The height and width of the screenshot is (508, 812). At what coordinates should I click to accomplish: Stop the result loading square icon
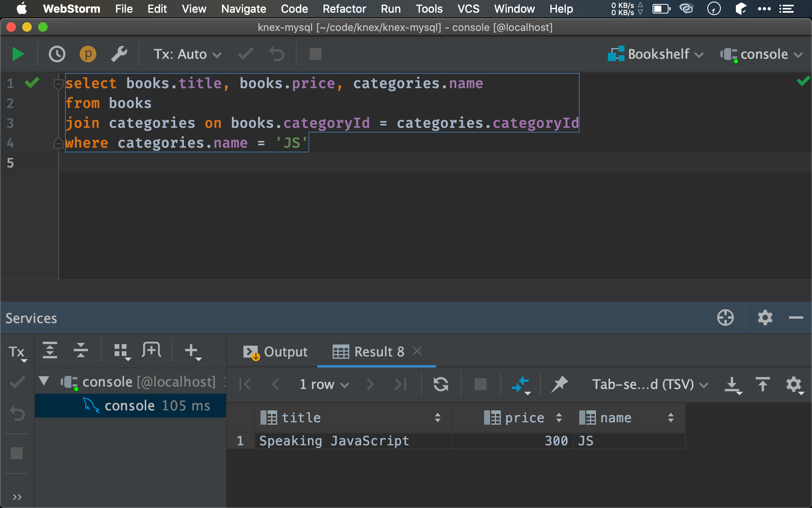tap(481, 384)
